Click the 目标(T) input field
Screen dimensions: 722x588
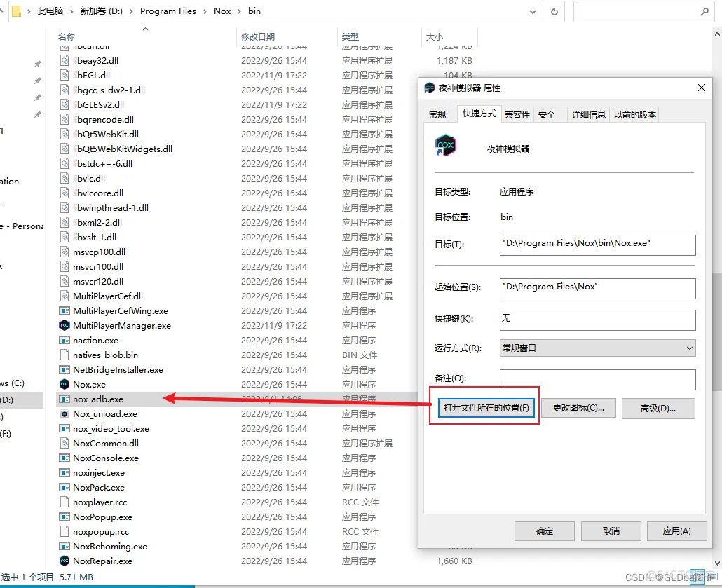pos(597,245)
